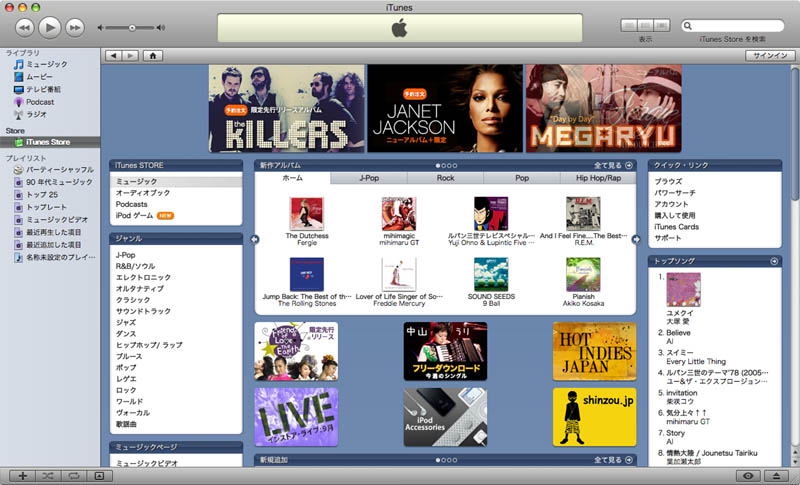
Task: Open the パーティーシャッフル playlist
Action: pos(60,169)
